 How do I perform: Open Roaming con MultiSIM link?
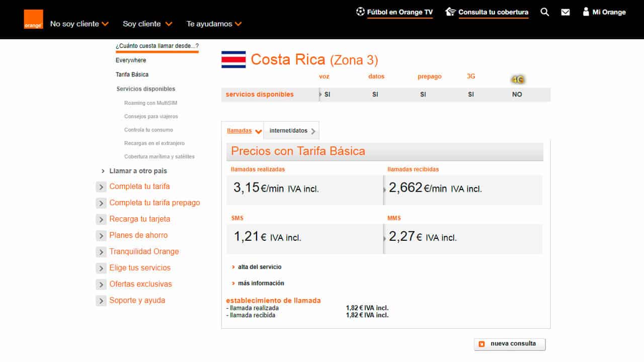pos(151,103)
